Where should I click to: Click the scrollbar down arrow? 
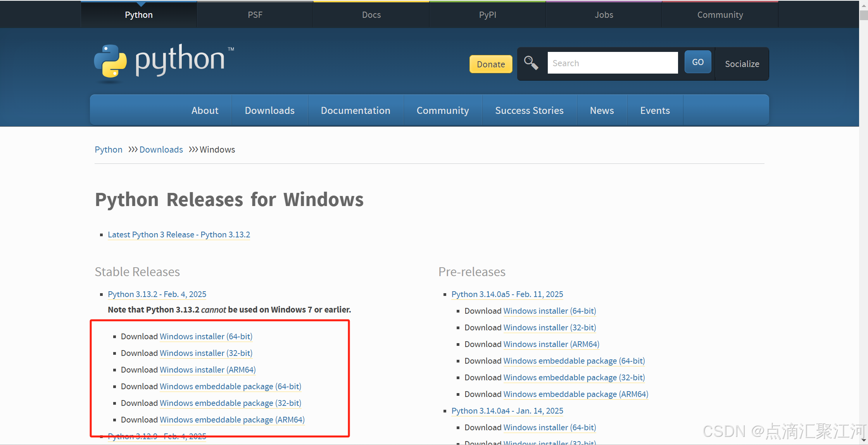pos(863,440)
